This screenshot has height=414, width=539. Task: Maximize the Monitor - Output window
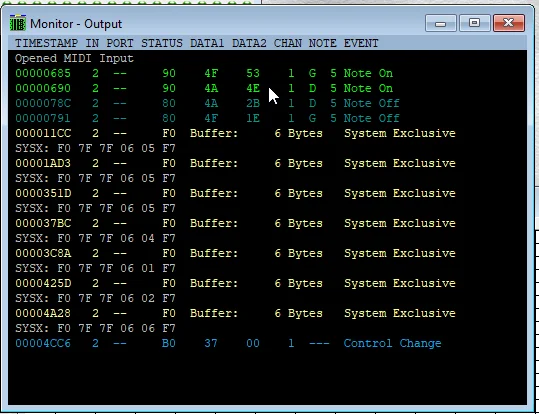474,23
